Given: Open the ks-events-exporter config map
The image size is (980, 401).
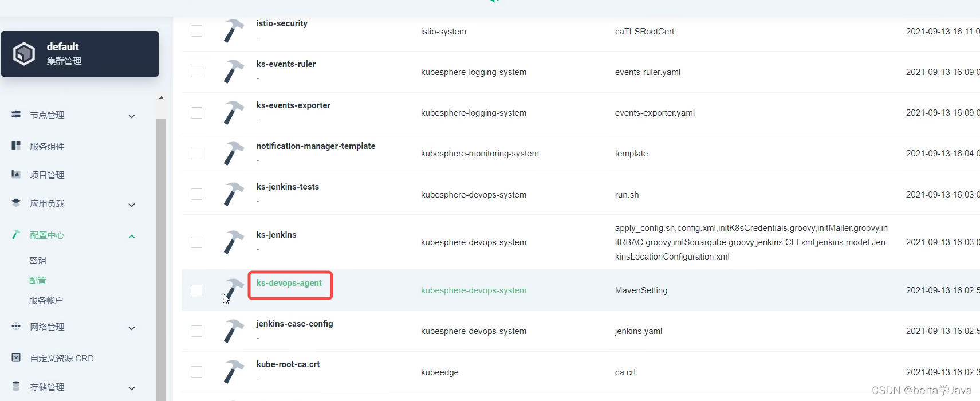Looking at the screenshot, I should [293, 105].
